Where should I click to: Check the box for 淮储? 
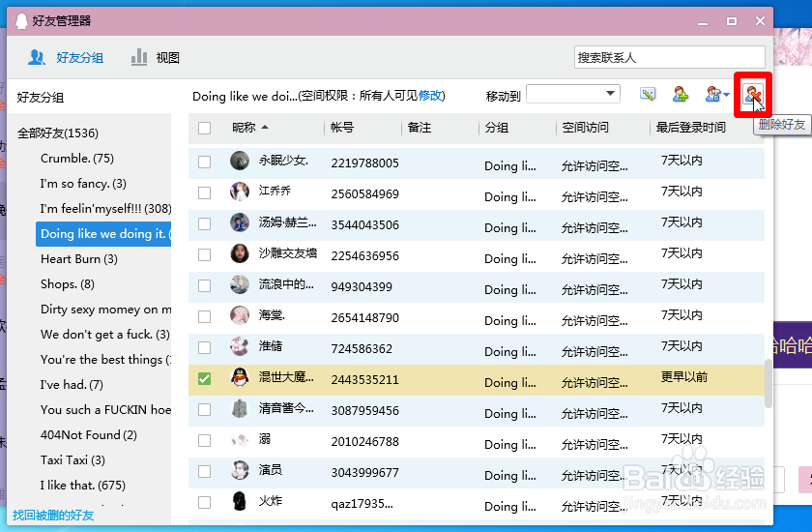(x=205, y=347)
